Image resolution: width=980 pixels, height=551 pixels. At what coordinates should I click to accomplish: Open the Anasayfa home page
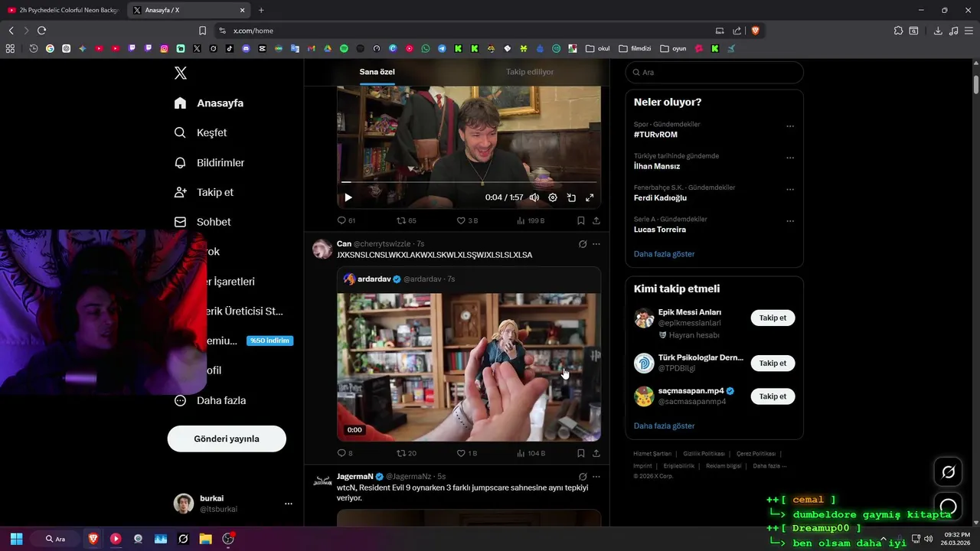[x=209, y=103]
